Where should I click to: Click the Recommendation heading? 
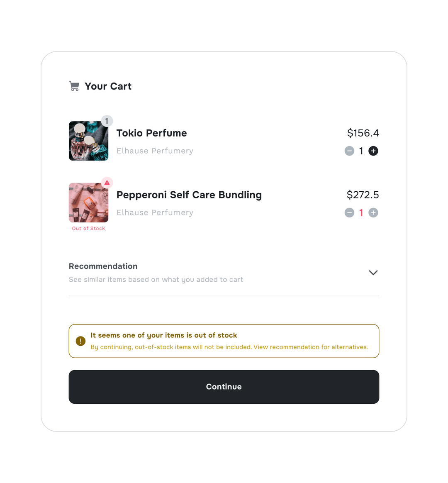coord(103,266)
